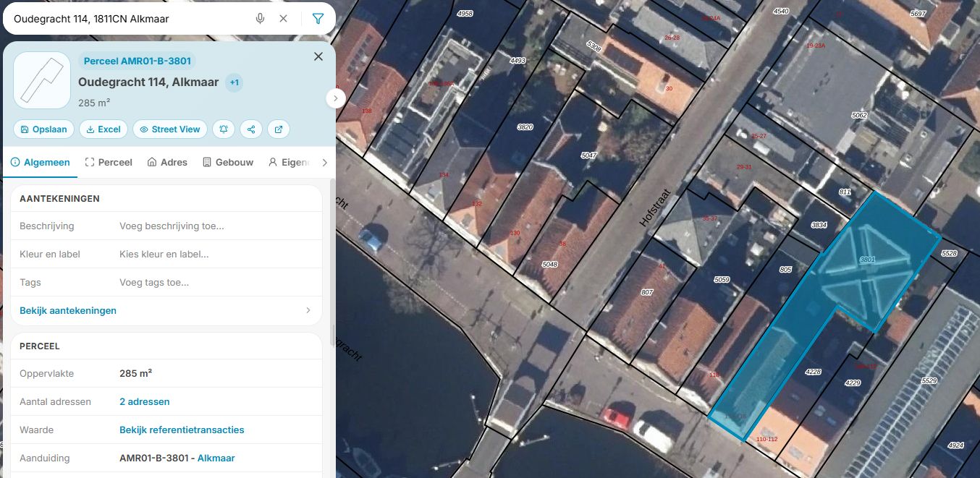Click the parcel outline thumbnail
This screenshot has width=980, height=478.
point(42,81)
